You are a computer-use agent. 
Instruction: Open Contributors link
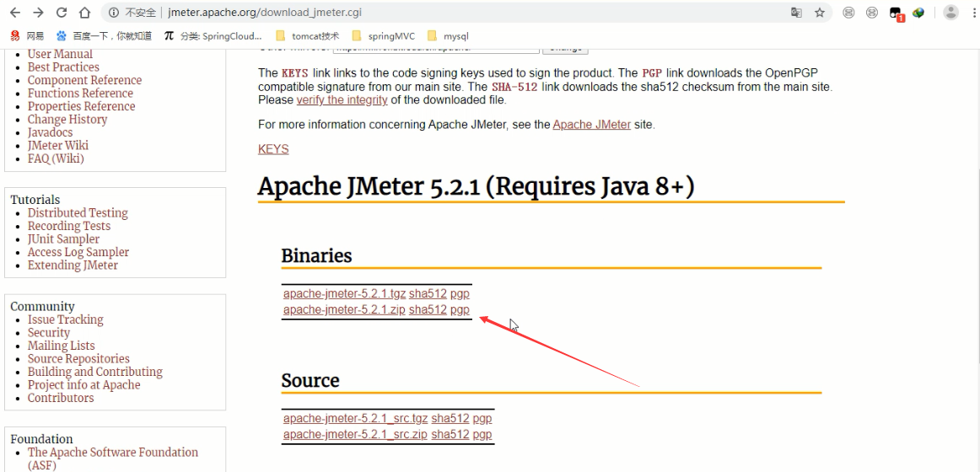point(61,399)
